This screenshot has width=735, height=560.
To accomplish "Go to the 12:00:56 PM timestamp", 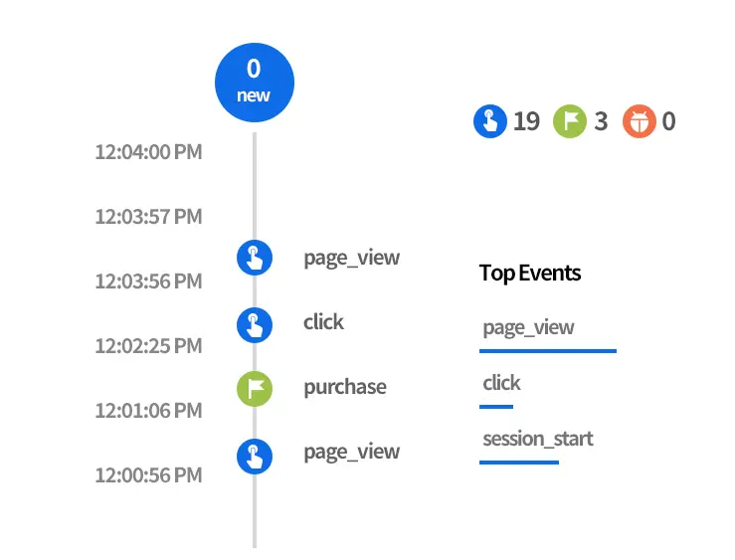I will [x=148, y=475].
